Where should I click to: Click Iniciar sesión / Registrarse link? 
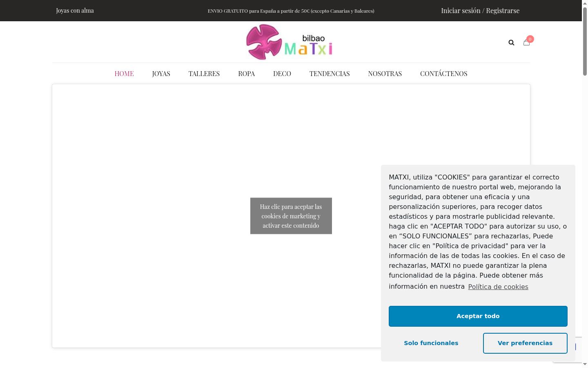tap(480, 11)
